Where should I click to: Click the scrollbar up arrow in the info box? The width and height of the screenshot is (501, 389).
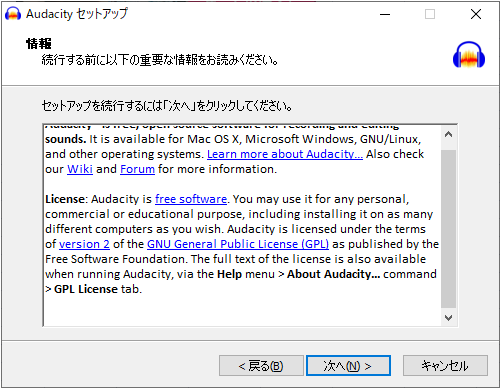[x=448, y=134]
